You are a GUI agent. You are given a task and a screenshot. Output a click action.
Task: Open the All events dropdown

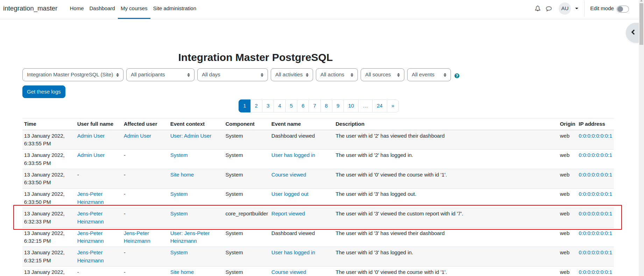coord(429,75)
